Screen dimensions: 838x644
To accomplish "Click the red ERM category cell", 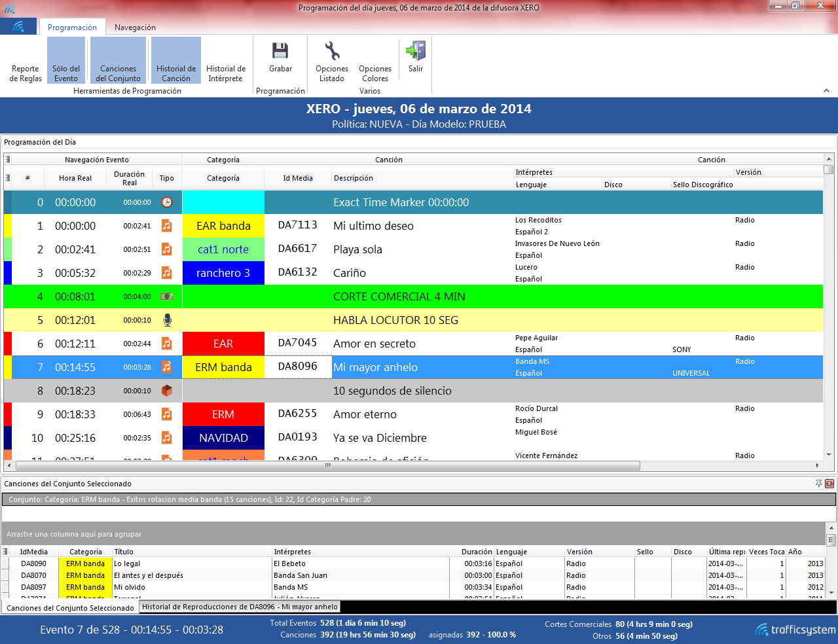I will click(x=223, y=414).
